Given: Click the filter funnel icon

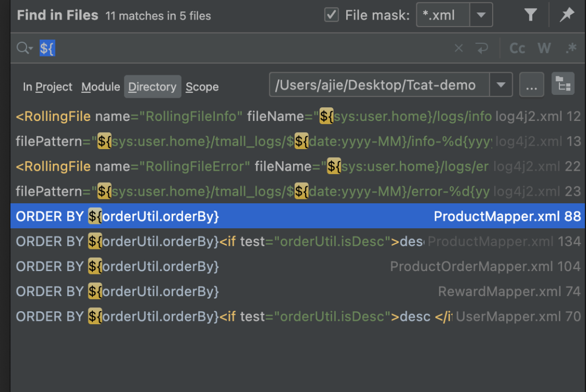Looking at the screenshot, I should tap(531, 15).
